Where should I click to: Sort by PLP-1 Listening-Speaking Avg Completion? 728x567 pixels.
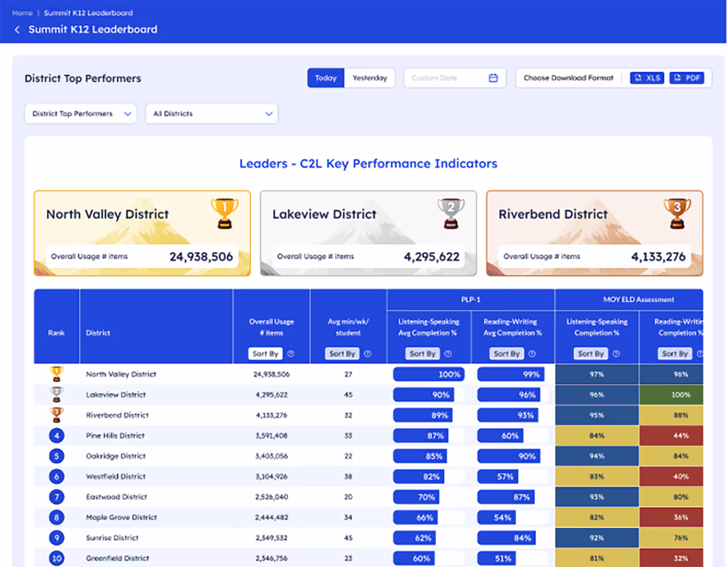pos(423,354)
